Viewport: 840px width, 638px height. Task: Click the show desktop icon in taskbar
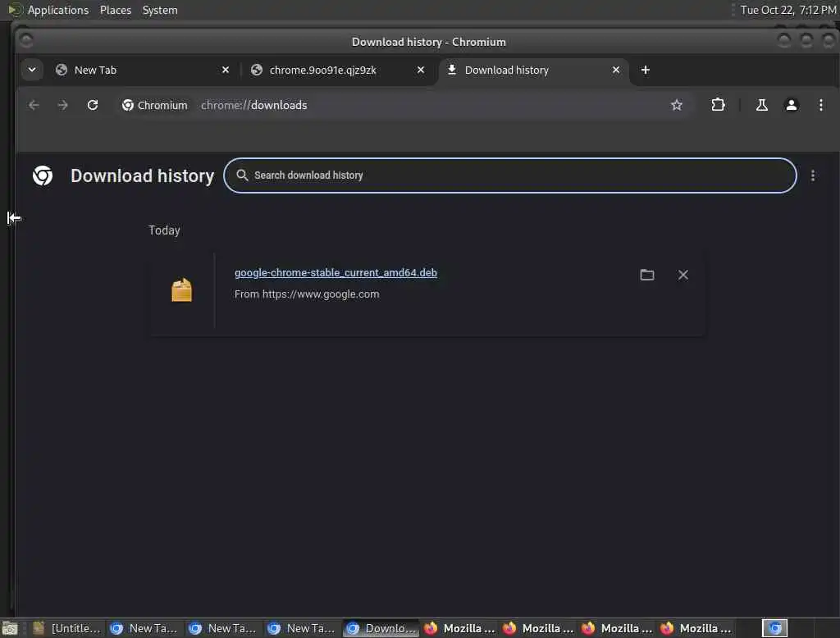click(x=10, y=628)
